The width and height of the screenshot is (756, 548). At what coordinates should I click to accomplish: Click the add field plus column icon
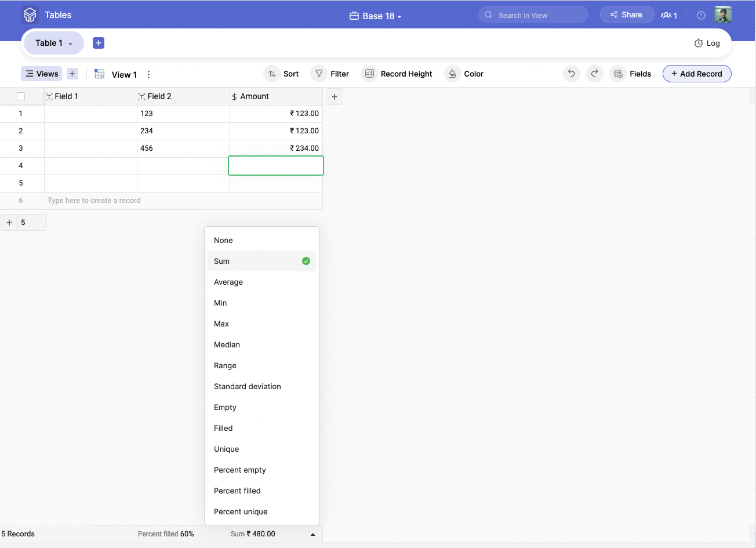pyautogui.click(x=335, y=97)
